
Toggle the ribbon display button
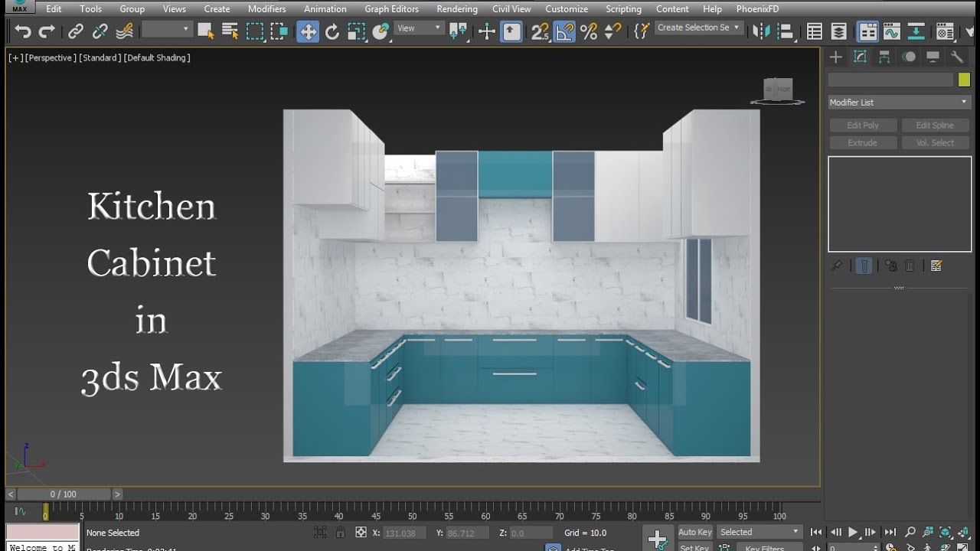(x=867, y=31)
